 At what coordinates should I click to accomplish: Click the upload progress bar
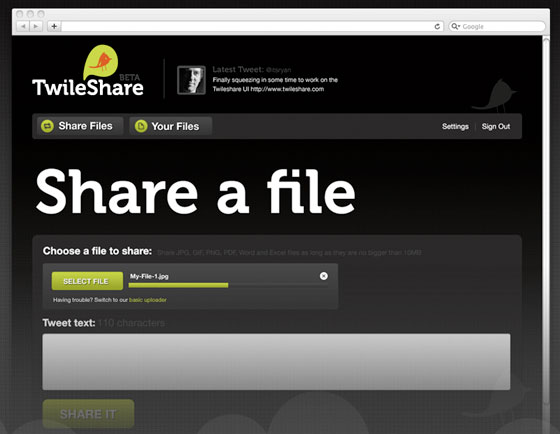[x=228, y=285]
